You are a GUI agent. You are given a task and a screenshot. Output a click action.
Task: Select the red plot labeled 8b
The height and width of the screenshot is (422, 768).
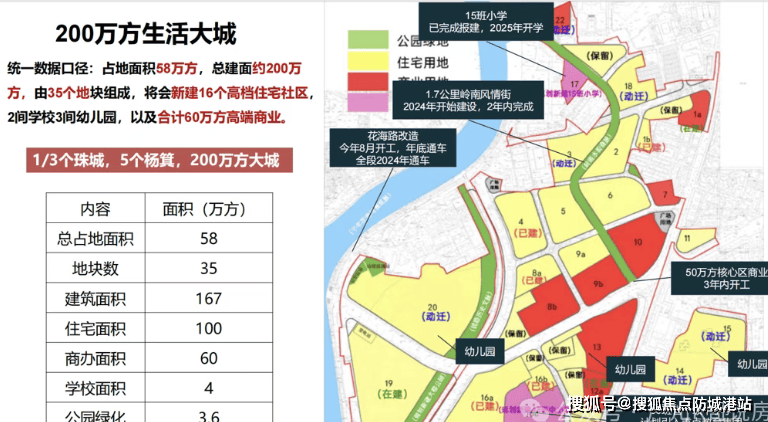click(551, 306)
